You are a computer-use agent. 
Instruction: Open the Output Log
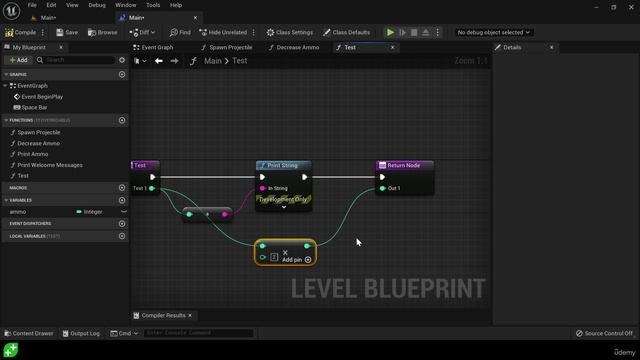point(81,333)
